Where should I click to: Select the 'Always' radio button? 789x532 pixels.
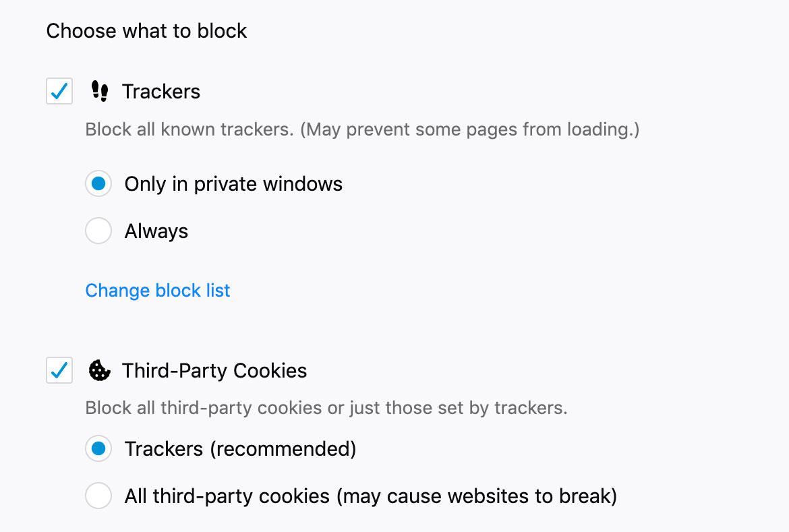(x=98, y=231)
